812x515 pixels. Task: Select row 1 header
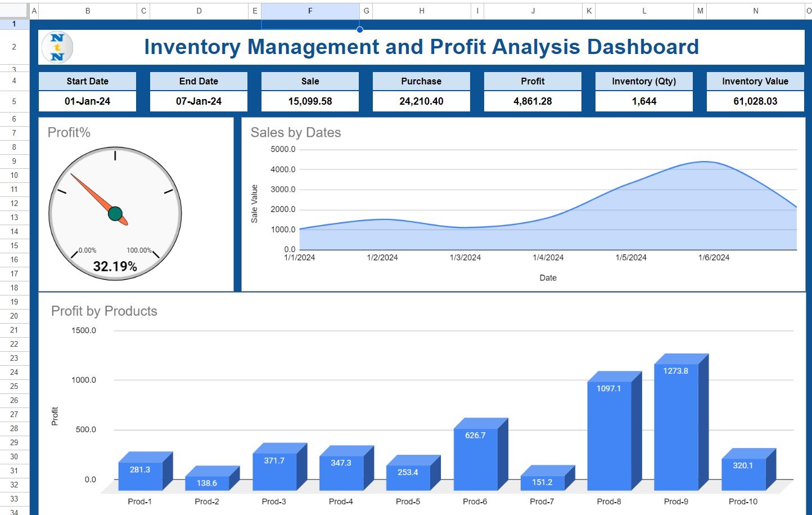(14, 24)
